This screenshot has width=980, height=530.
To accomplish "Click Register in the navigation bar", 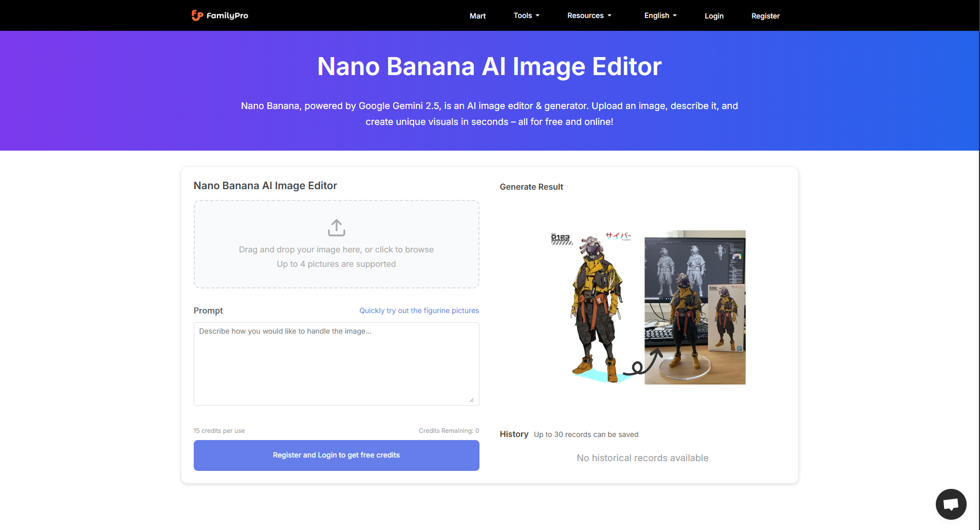I will point(765,16).
